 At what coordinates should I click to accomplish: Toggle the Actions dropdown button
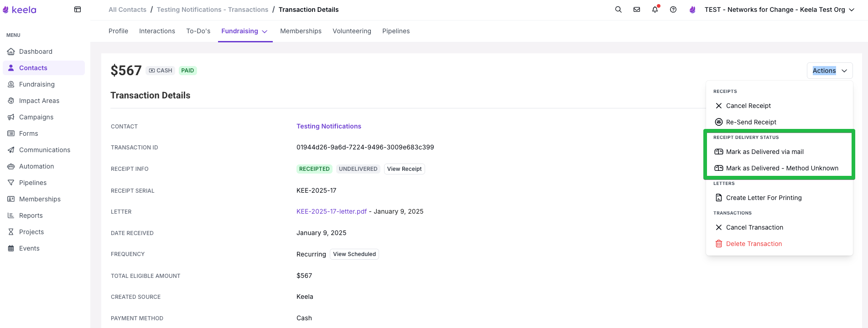(830, 71)
